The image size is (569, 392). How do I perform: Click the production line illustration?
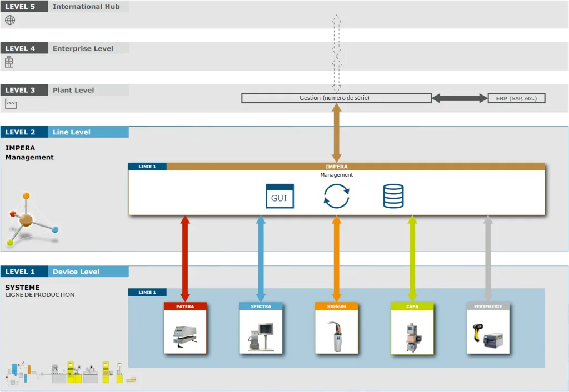pos(71,373)
